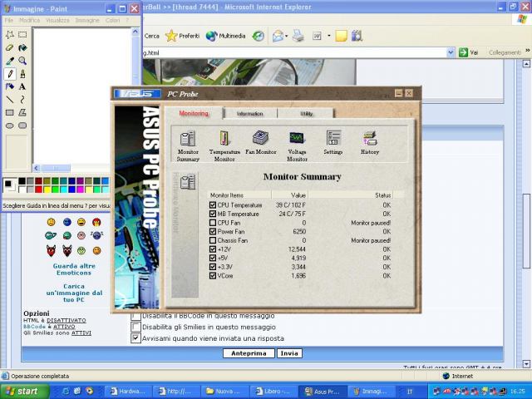Select the Rectangular select tool in Paint
Image resolution: width=532 pixels, height=399 pixels.
coord(22,35)
